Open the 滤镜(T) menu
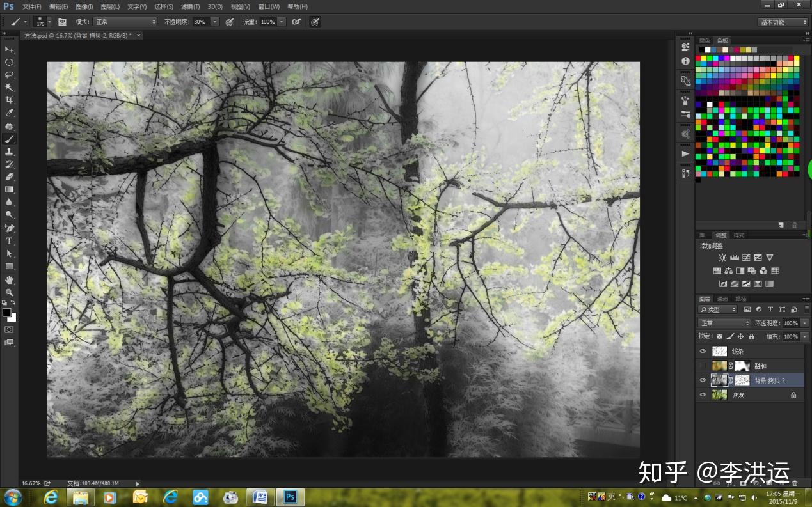 coord(190,6)
